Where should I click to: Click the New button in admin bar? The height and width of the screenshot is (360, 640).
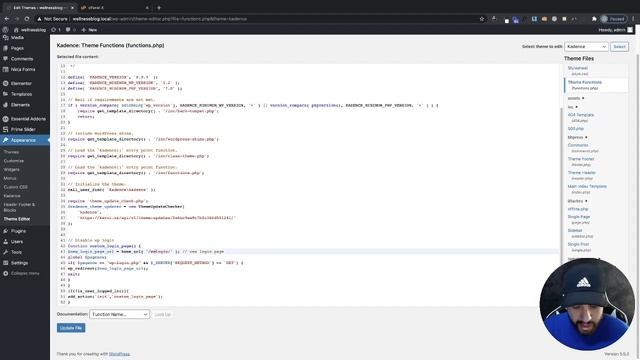click(89, 30)
